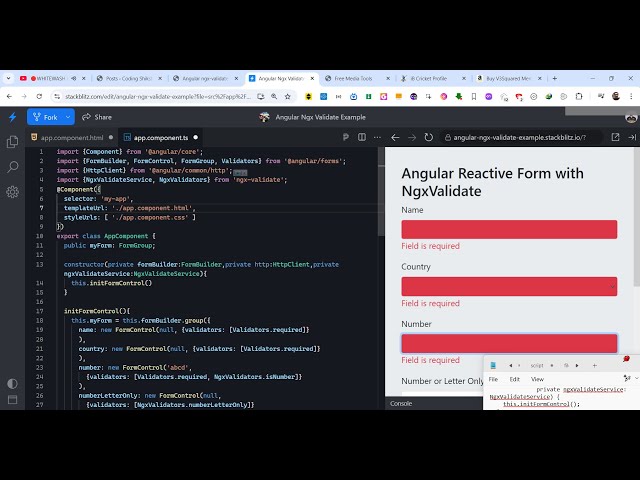Screen dimensions: 640x480
Task: Open the Settings gear in sidebar
Action: pos(12,192)
